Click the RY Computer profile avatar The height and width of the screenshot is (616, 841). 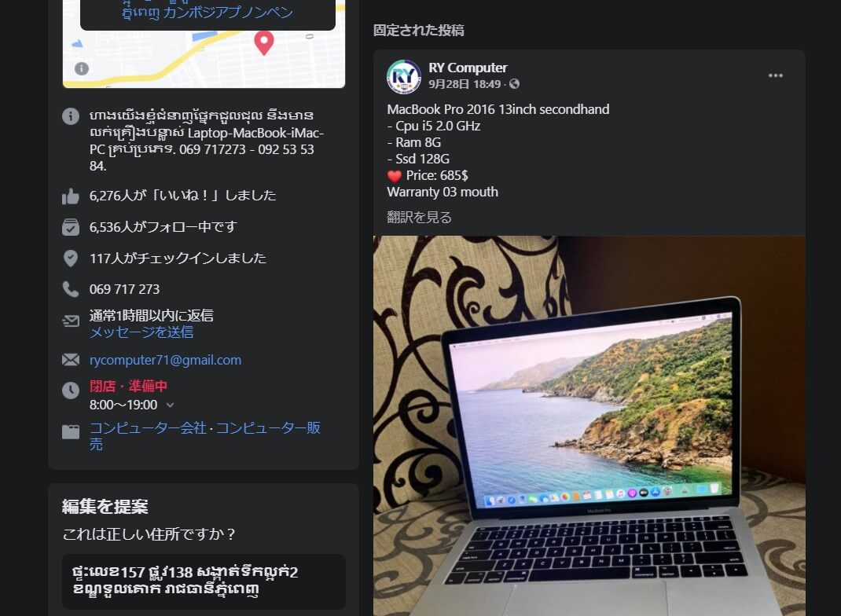(x=404, y=77)
